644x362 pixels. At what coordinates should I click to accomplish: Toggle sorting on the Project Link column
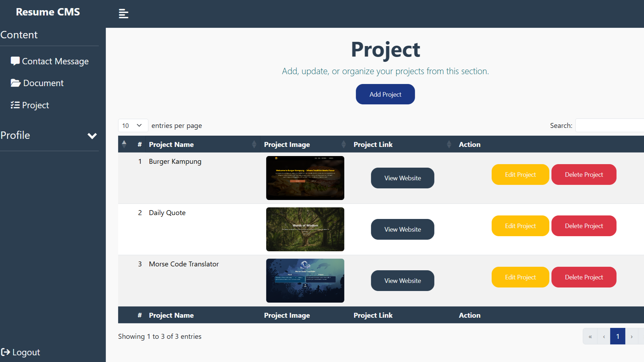(x=449, y=144)
